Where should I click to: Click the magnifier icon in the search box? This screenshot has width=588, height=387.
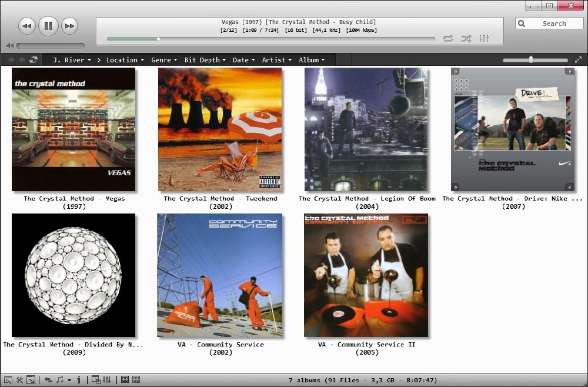(522, 24)
